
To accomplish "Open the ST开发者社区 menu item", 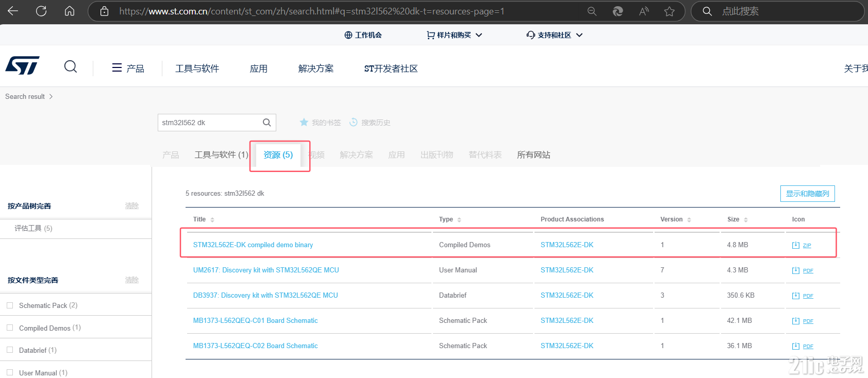I will coord(391,68).
